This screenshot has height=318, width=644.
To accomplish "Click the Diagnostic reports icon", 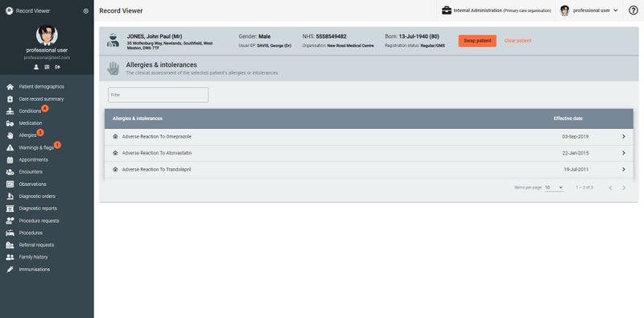I will tap(10, 209).
